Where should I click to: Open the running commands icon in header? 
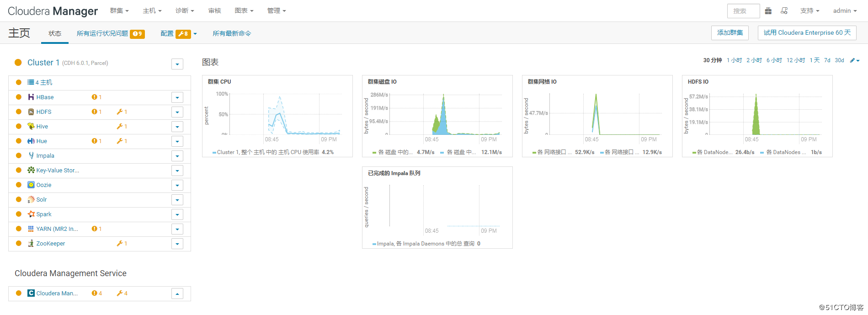click(784, 11)
